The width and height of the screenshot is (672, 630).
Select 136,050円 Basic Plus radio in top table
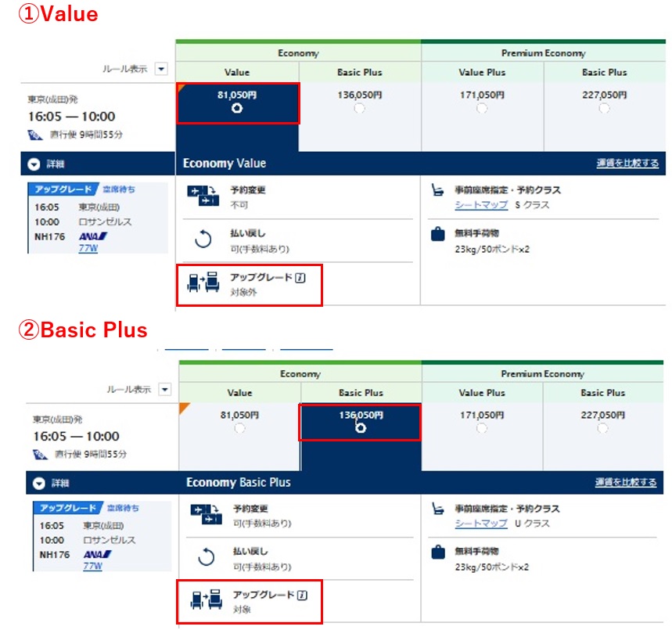359,109
